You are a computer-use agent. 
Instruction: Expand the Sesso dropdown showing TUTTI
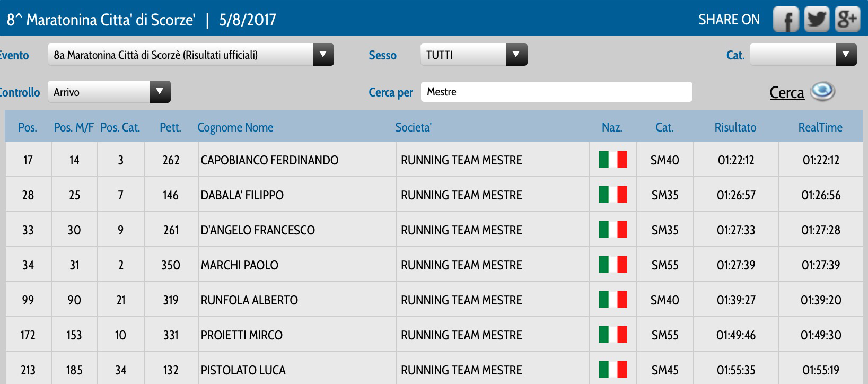516,55
